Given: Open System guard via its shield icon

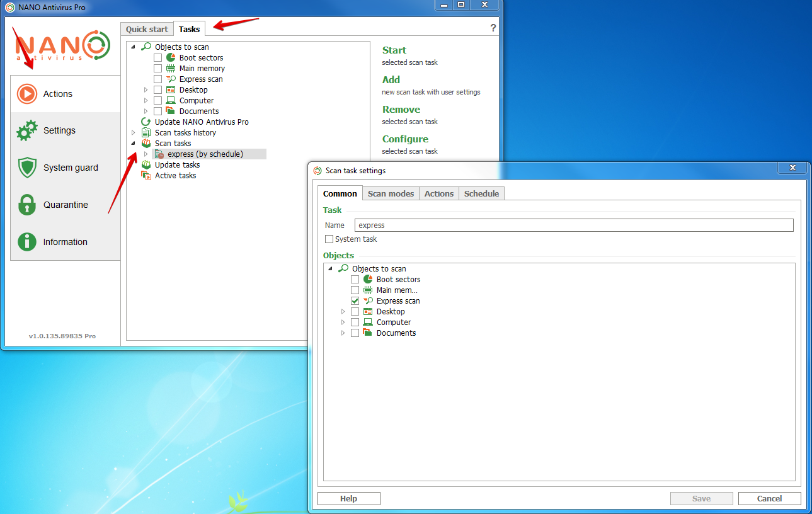Looking at the screenshot, I should 27,168.
